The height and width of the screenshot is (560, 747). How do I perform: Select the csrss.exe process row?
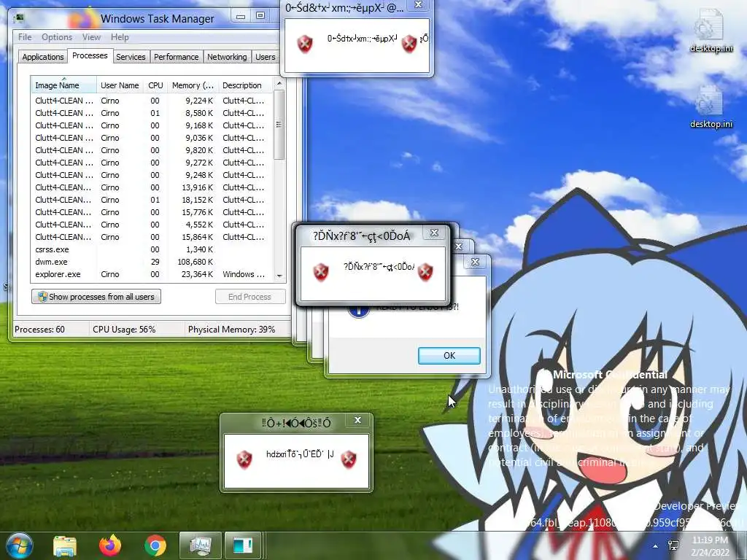tap(152, 249)
